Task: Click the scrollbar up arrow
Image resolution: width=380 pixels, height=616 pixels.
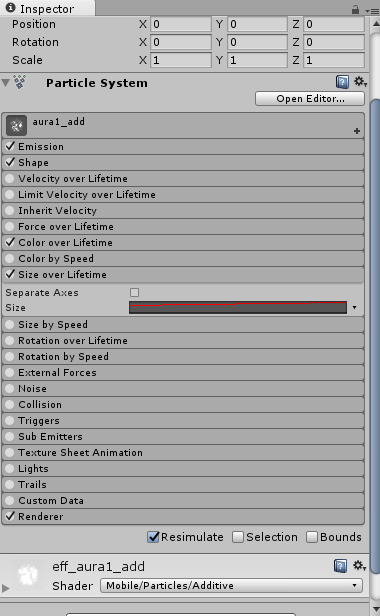Action: coord(375,24)
